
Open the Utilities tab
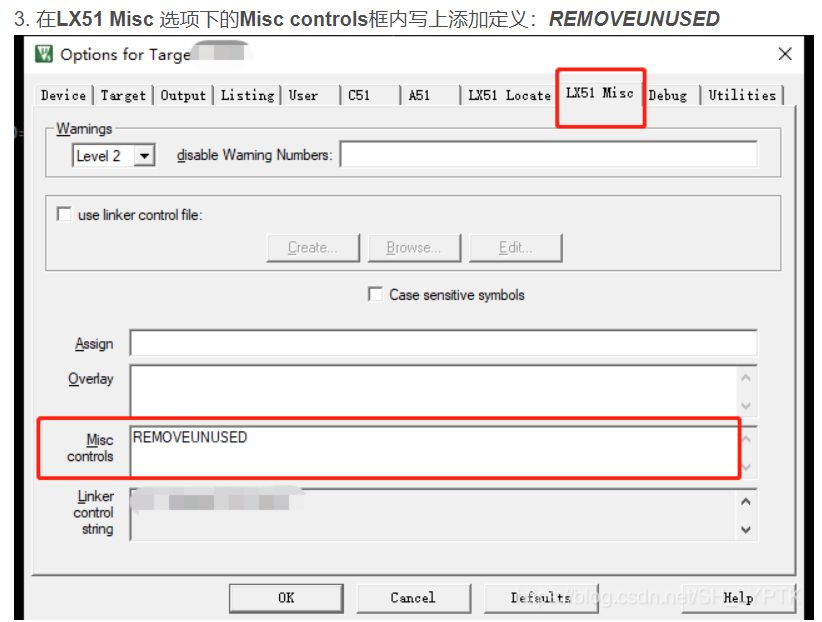click(742, 95)
